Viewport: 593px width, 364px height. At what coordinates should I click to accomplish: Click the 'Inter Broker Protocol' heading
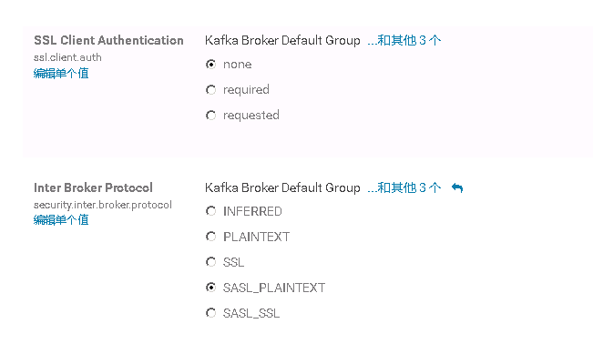(x=93, y=187)
